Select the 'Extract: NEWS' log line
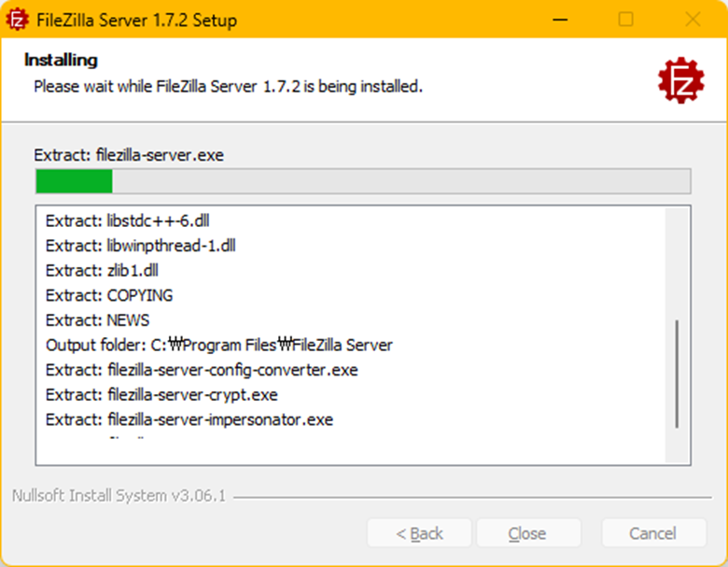The width and height of the screenshot is (728, 567). [97, 320]
